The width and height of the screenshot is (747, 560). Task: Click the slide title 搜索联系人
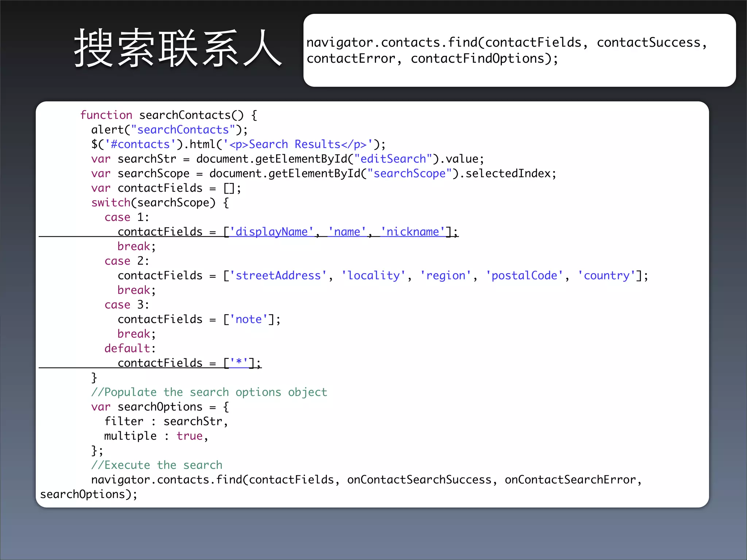pos(178,48)
